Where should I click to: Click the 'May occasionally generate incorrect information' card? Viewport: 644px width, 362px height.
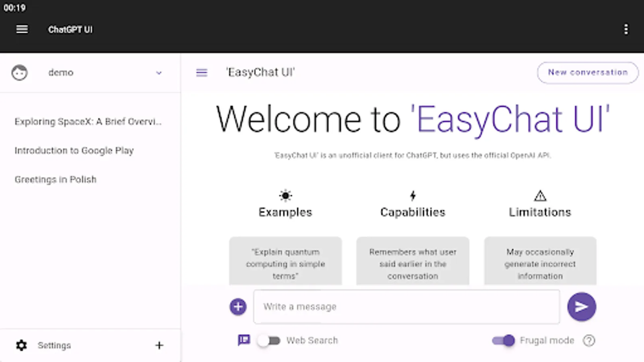[540, 261]
